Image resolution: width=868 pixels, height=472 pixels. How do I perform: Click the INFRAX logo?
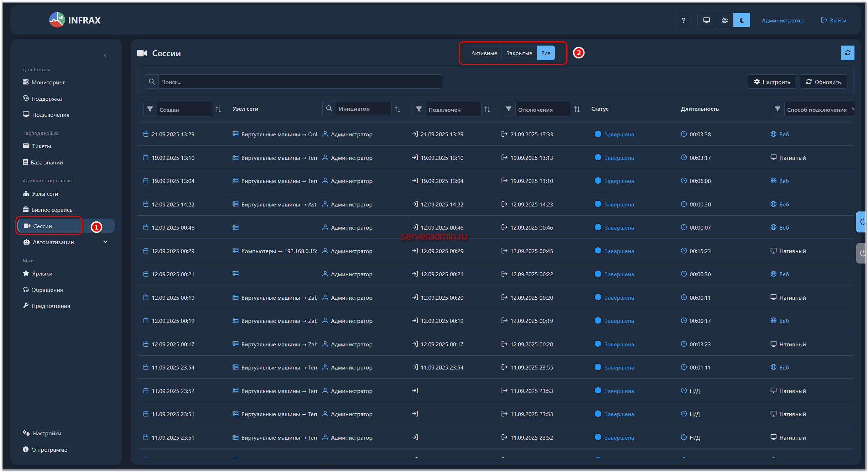(x=75, y=20)
